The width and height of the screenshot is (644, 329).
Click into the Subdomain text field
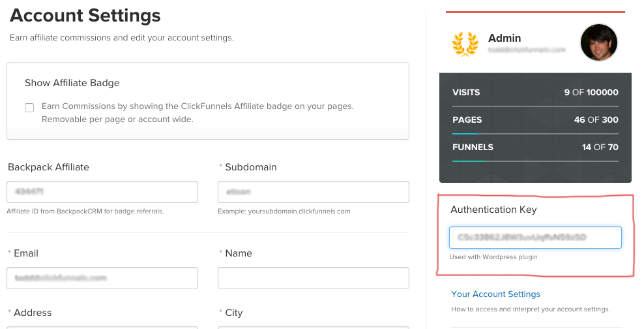pos(314,192)
